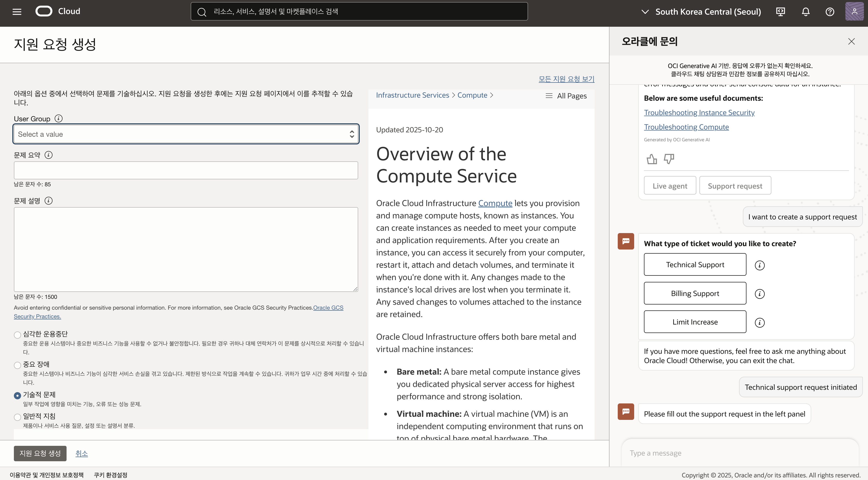Screen dimensions: 868x480
Task: Open the Cloud Shell developer tools icon
Action: pyautogui.click(x=780, y=12)
